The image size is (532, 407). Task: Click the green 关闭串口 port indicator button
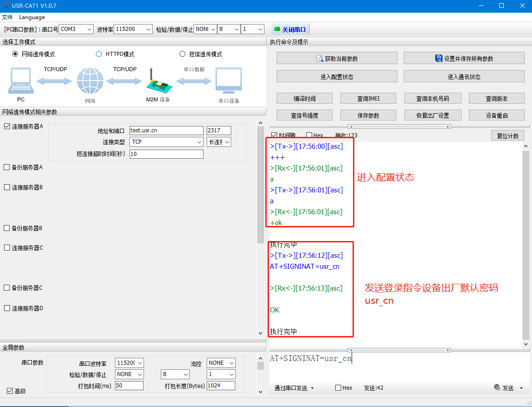tap(290, 30)
